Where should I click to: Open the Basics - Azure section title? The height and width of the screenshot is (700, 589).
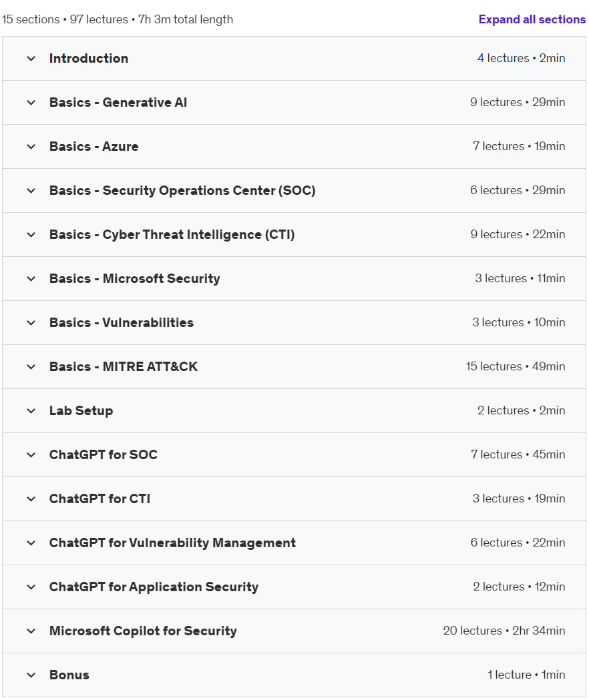tap(94, 146)
